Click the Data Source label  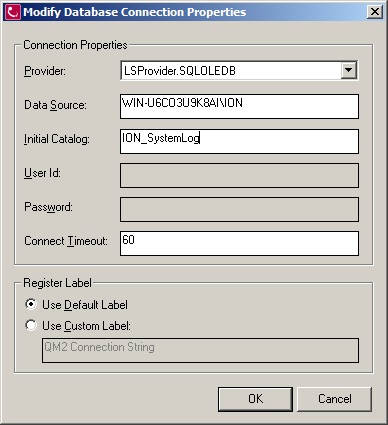point(55,105)
